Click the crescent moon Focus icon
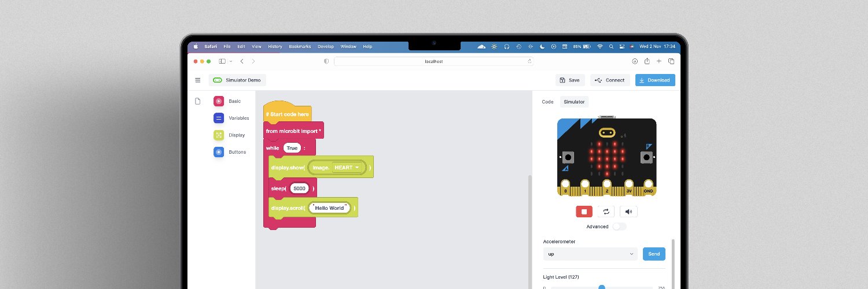The width and height of the screenshot is (868, 289). [x=542, y=46]
